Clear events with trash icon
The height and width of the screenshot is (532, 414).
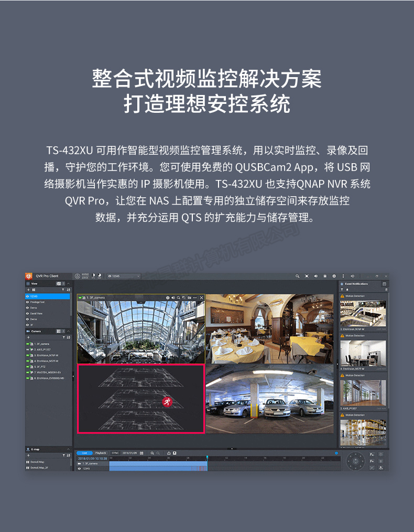tap(386, 290)
